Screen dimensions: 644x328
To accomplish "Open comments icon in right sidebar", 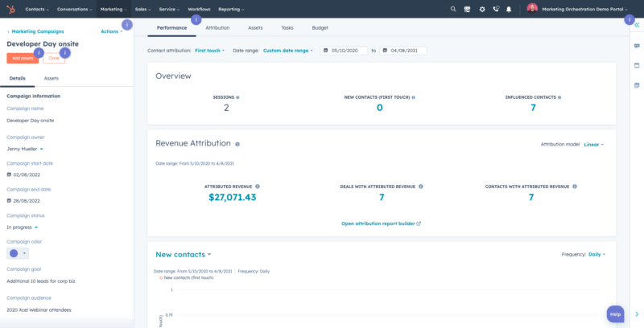I will (x=637, y=46).
